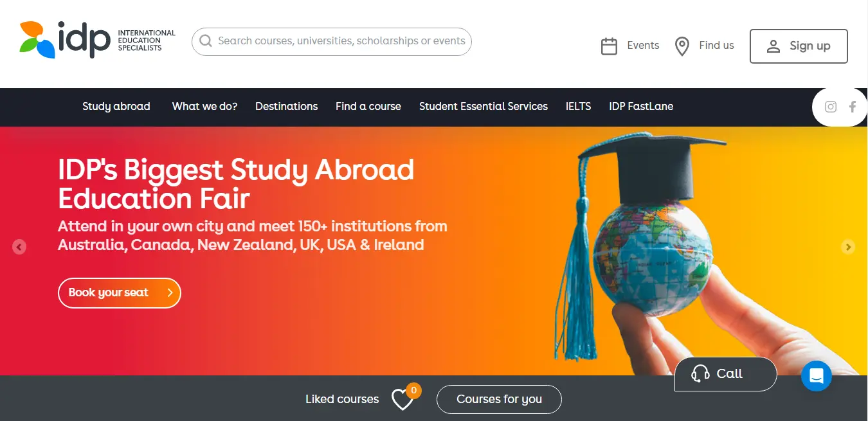Advance to next banner slide arrow
The image size is (868, 421).
pos(848,247)
